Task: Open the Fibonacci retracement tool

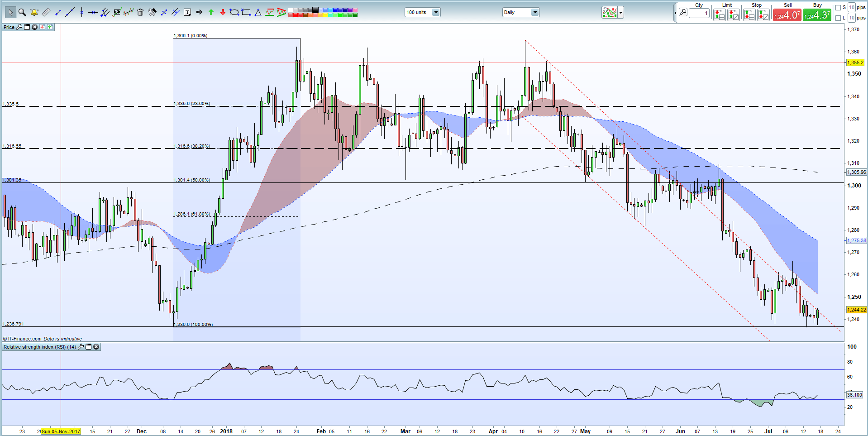Action: (x=117, y=12)
